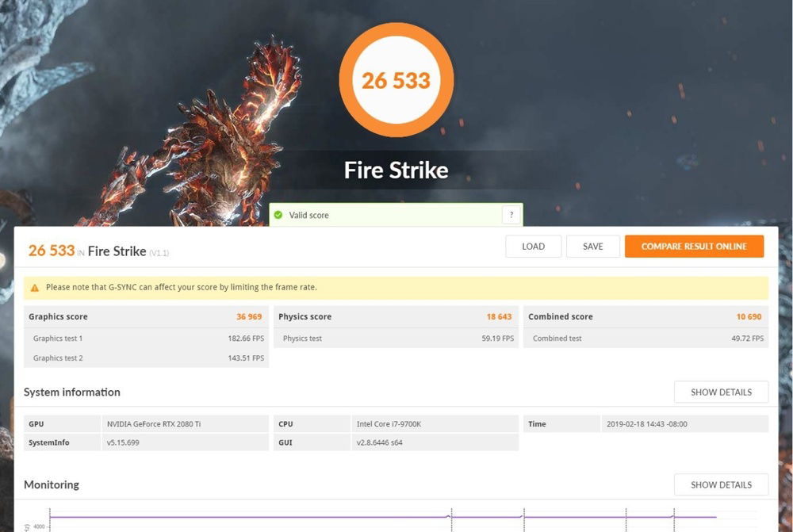793x532 pixels.
Task: Click COMPARE RESULT ONLINE
Action: (694, 246)
